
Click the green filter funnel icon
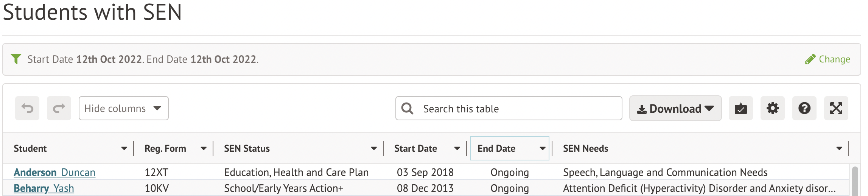click(16, 59)
